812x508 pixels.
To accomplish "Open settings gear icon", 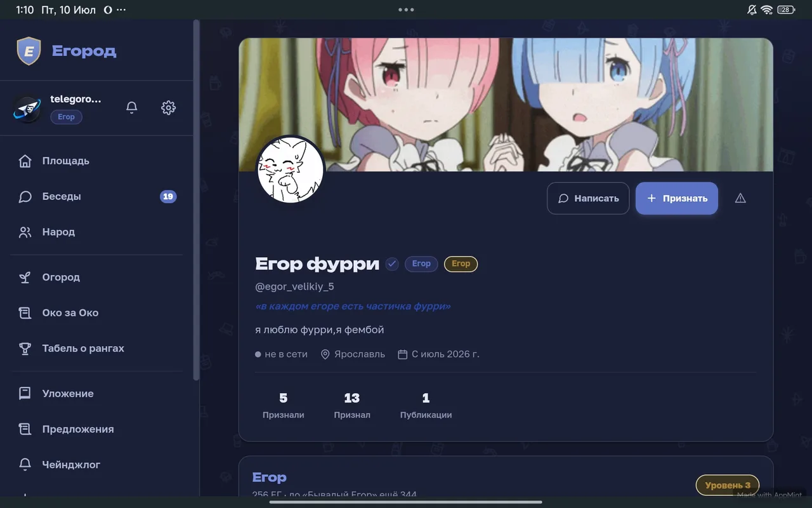I will pos(168,107).
